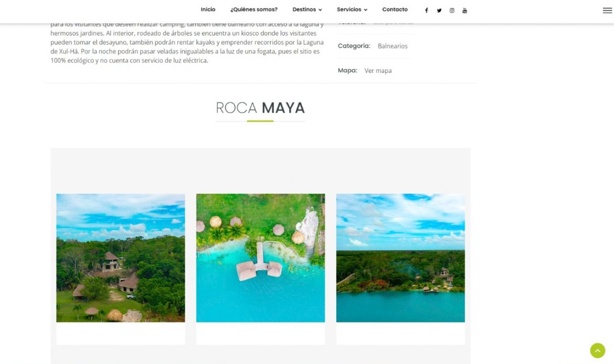Open the photo of the house among trees
Screen dimensions: 614x364
(x=121, y=258)
